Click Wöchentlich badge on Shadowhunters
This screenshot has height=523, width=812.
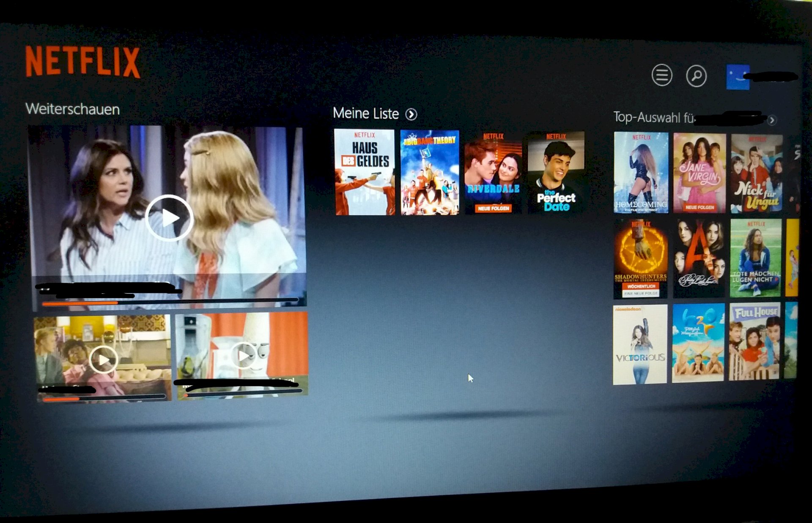click(641, 286)
